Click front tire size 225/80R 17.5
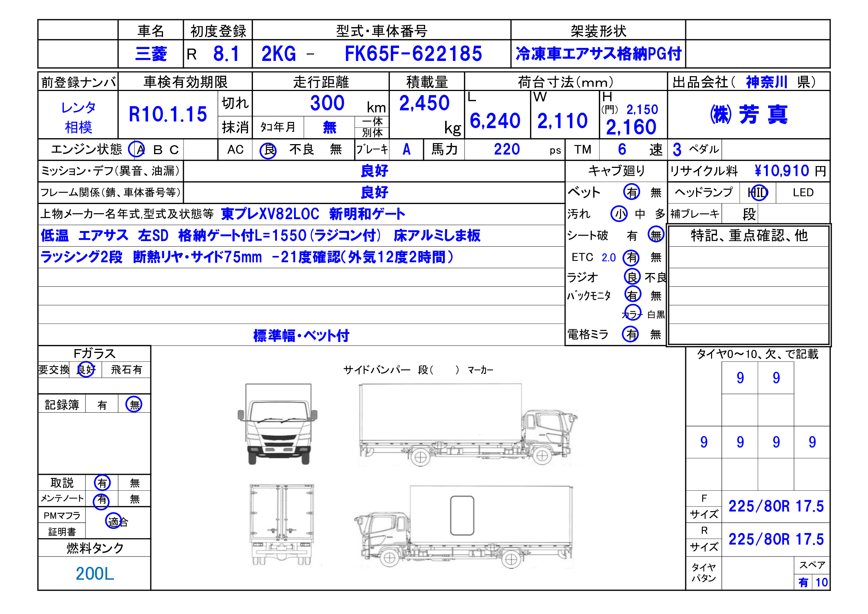 (x=776, y=507)
